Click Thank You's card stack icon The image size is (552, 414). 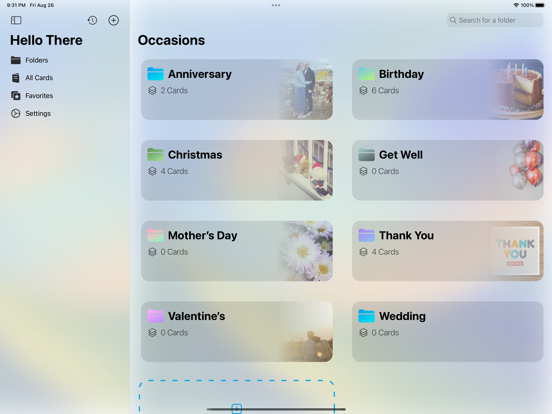(363, 252)
